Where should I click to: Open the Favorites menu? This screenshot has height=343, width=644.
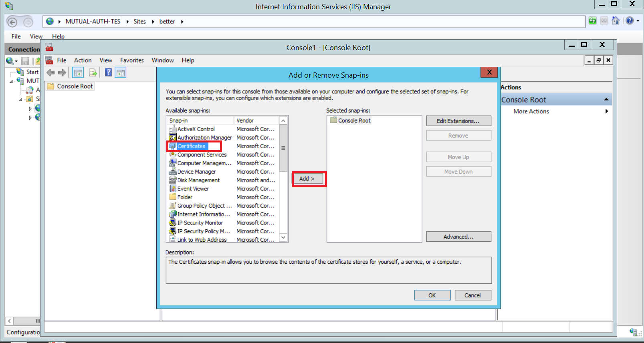(x=132, y=60)
